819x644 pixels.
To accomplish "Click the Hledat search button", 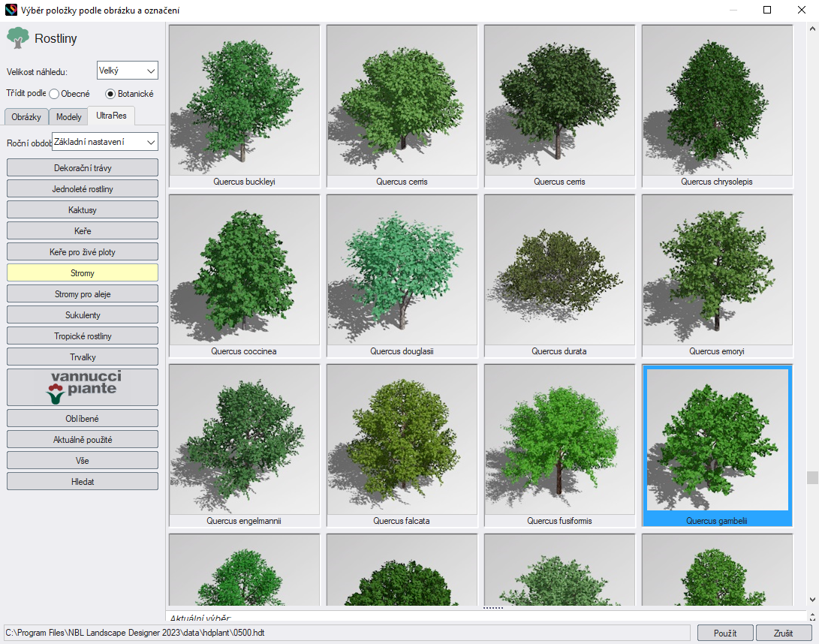I will (83, 482).
